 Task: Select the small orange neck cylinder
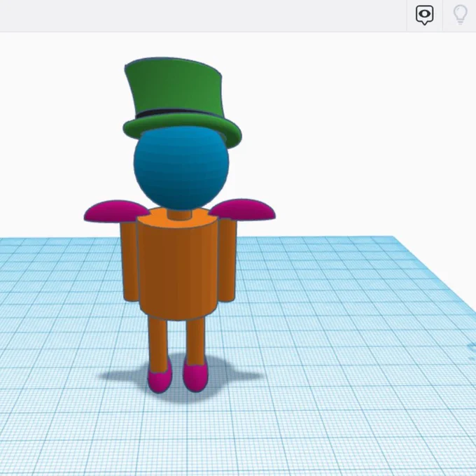179,214
